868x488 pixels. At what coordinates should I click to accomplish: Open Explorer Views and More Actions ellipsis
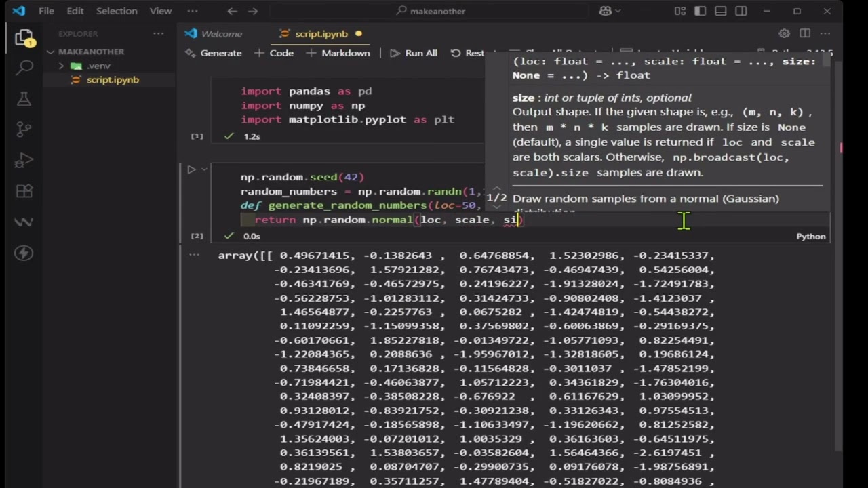pos(158,33)
